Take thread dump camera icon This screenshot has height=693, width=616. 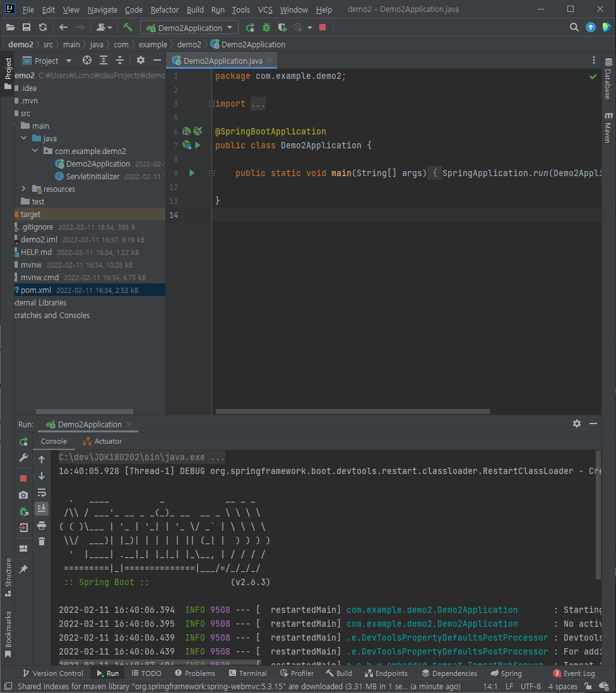23,495
